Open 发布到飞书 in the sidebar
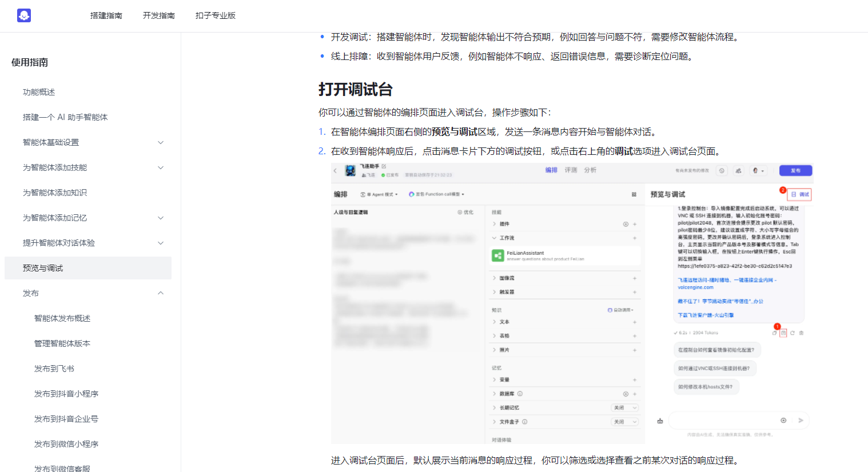This screenshot has height=472, width=868. pos(54,369)
